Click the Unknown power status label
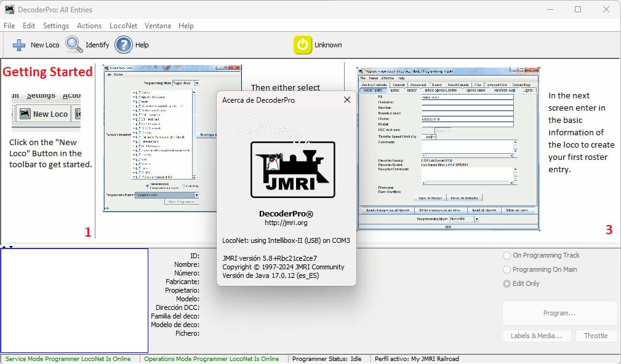621x364 pixels. tap(328, 45)
